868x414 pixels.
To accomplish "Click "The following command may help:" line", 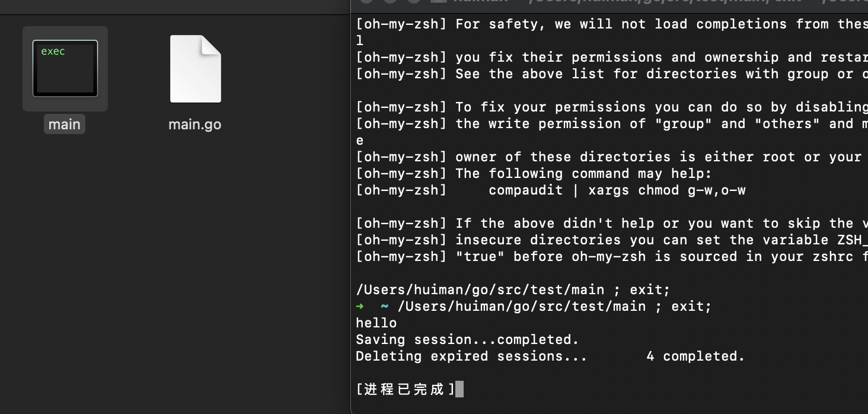I will (583, 174).
